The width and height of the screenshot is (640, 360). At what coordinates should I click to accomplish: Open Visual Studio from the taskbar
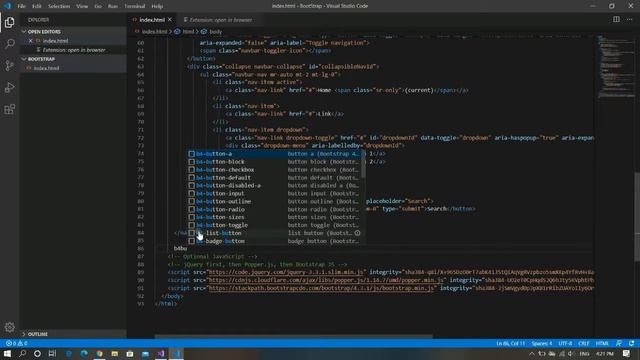click(161, 353)
